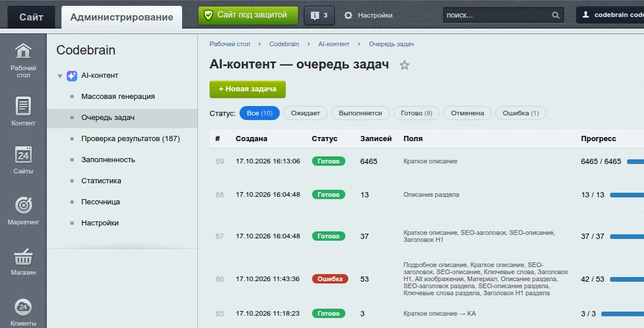Click the Новая задача button
Screen dimensions: 644x328
(x=247, y=89)
